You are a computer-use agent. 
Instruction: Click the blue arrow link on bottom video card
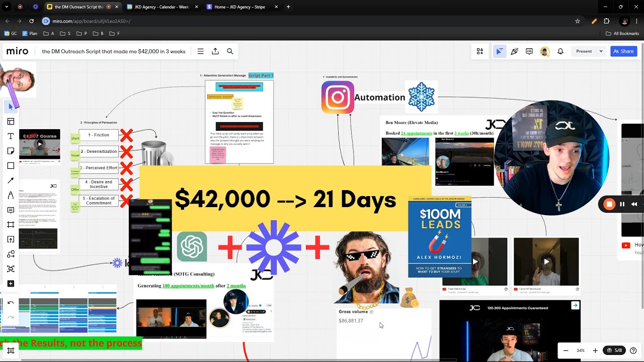(x=575, y=306)
